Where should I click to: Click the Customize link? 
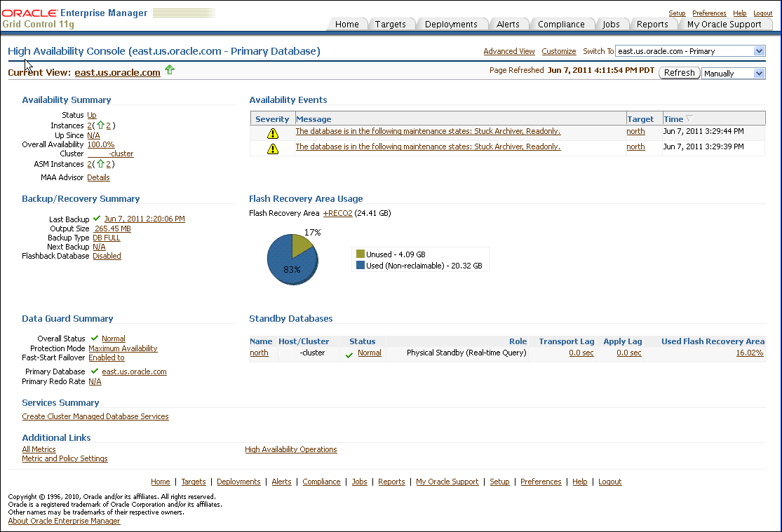click(x=559, y=52)
